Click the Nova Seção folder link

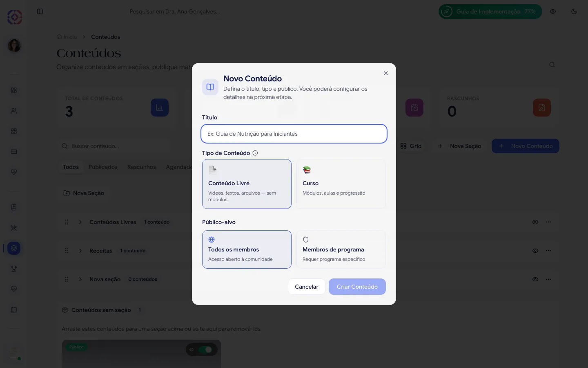pos(84,193)
